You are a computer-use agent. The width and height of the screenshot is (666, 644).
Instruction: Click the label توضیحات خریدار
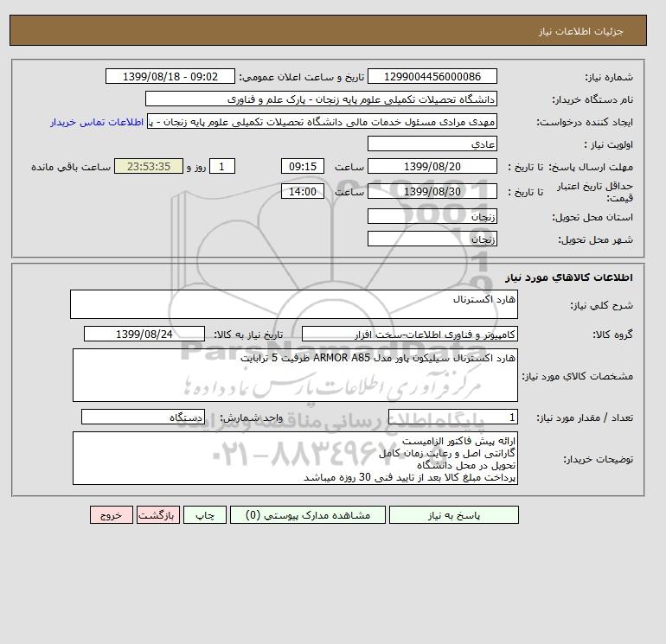coord(598,459)
